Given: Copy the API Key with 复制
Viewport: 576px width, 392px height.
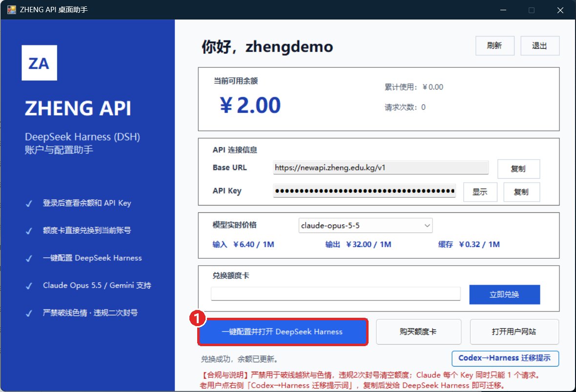Looking at the screenshot, I should [x=521, y=192].
